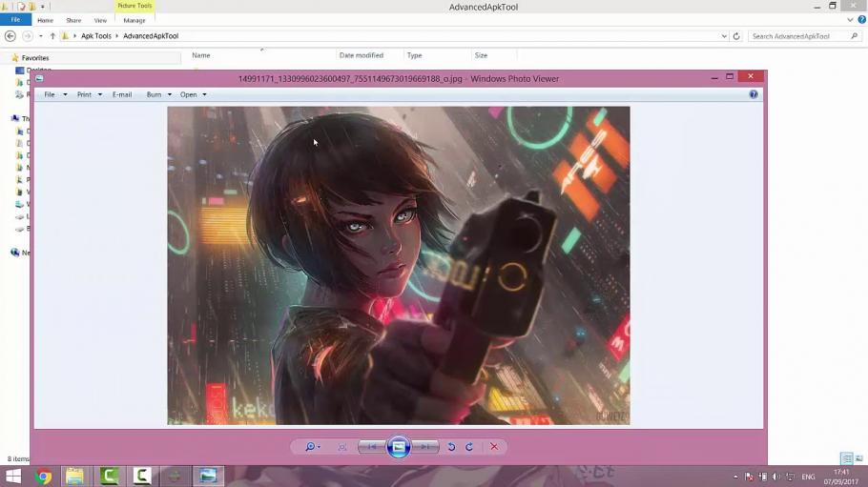Click the Explorer back arrow

tap(10, 36)
